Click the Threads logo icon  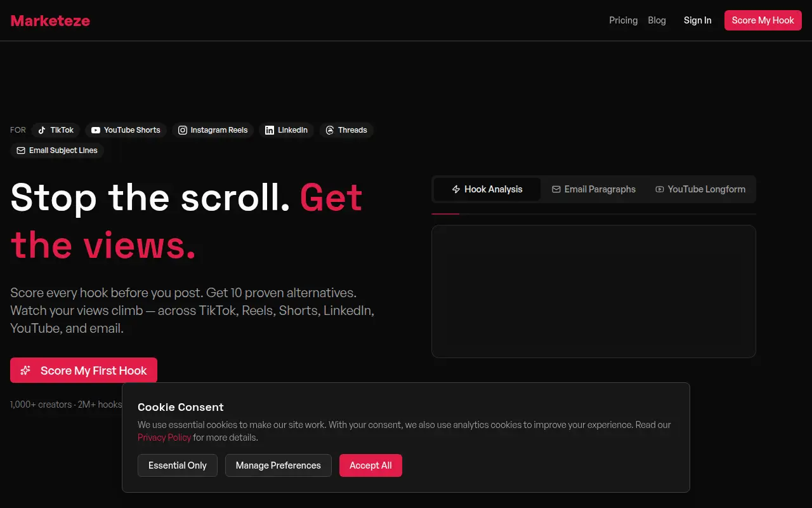[x=330, y=130]
